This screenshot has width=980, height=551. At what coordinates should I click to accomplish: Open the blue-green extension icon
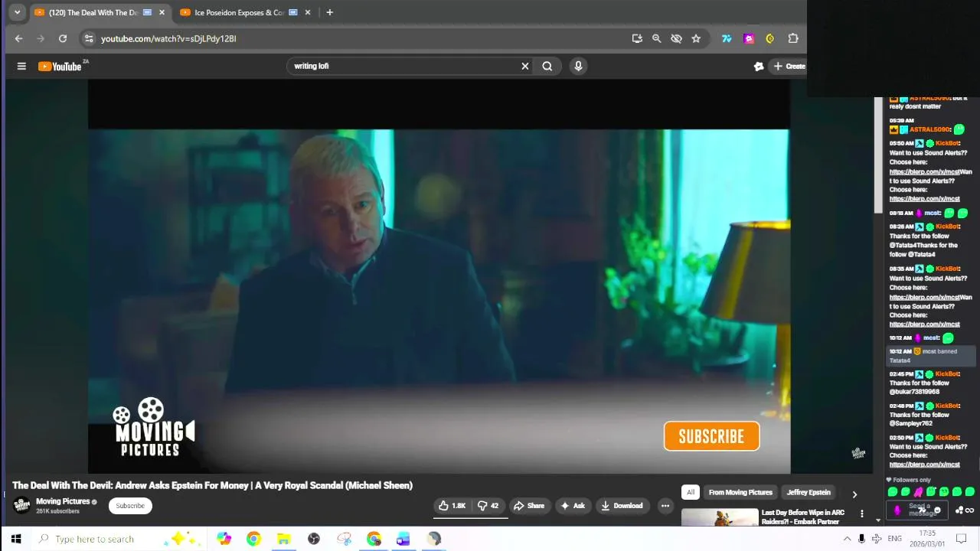coord(727,38)
